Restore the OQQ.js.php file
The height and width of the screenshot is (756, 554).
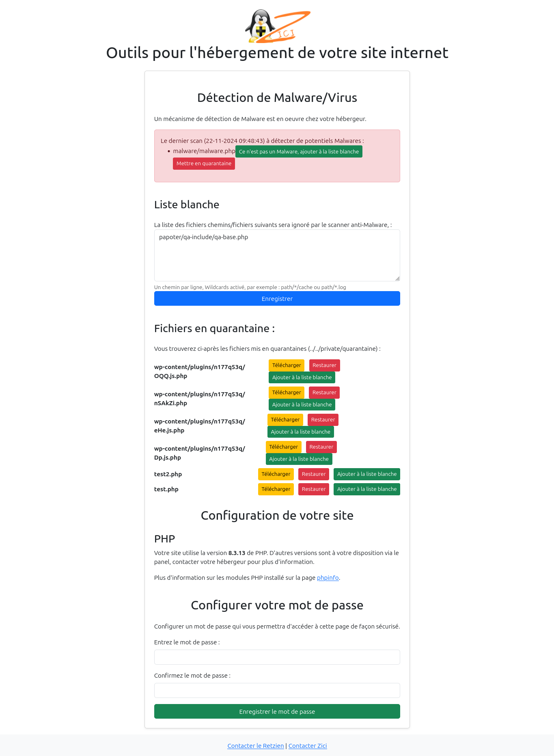[x=324, y=365]
